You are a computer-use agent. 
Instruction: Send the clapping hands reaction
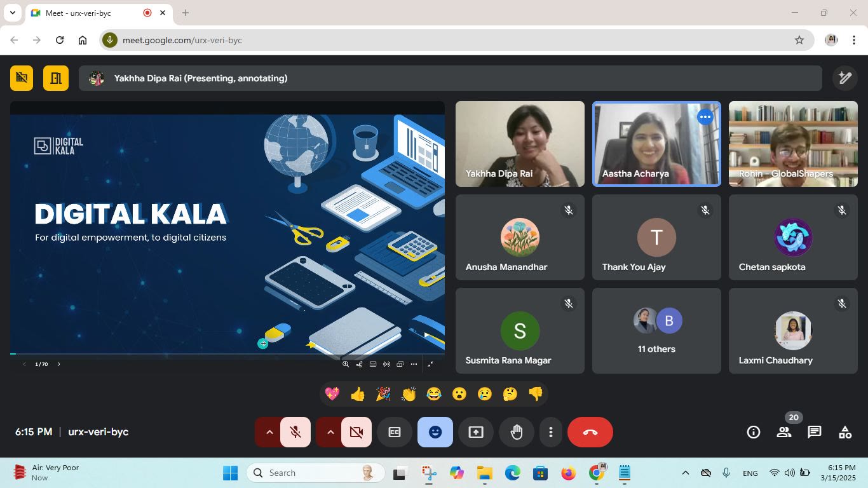[409, 394]
